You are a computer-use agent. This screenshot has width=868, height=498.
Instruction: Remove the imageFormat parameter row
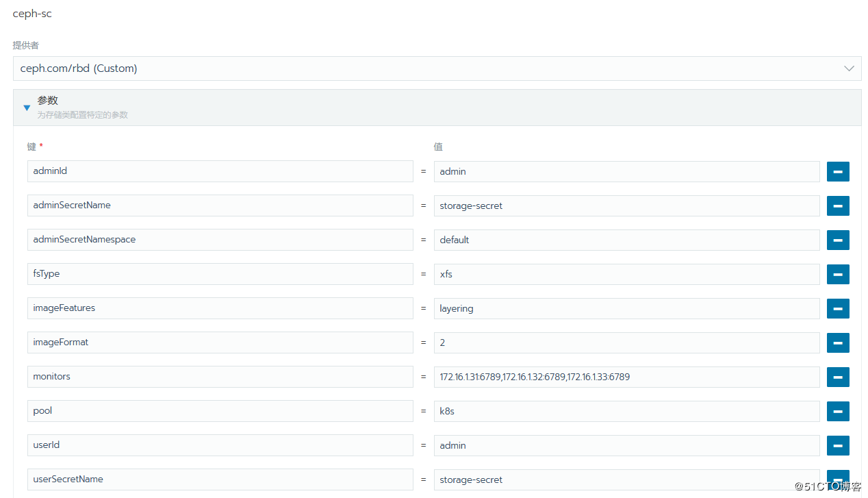(x=838, y=343)
